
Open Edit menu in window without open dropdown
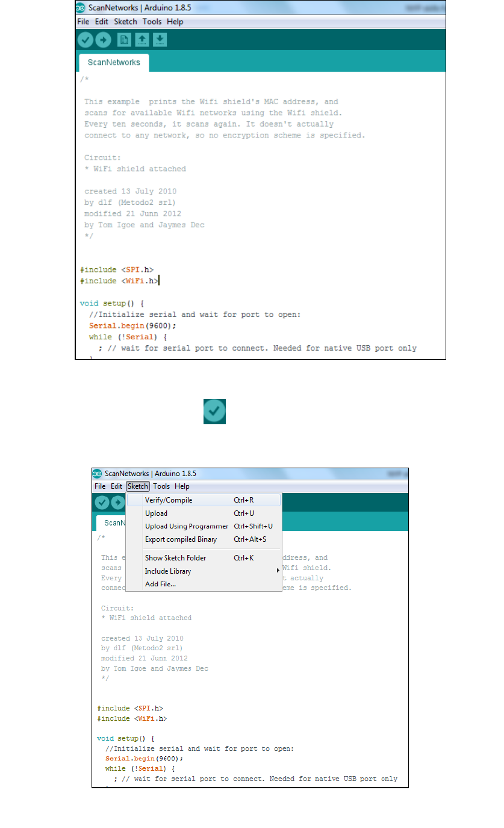tap(102, 22)
